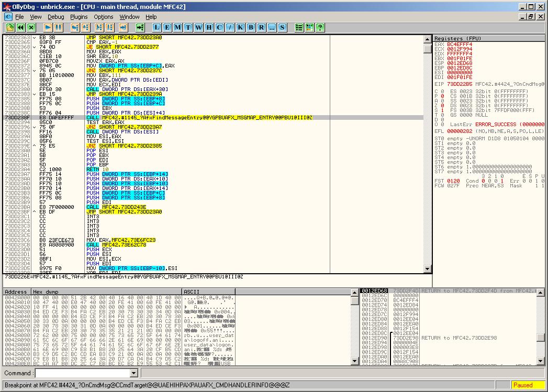
Task: Select the EIP 73DD22B5 register line
Action: 489,84
